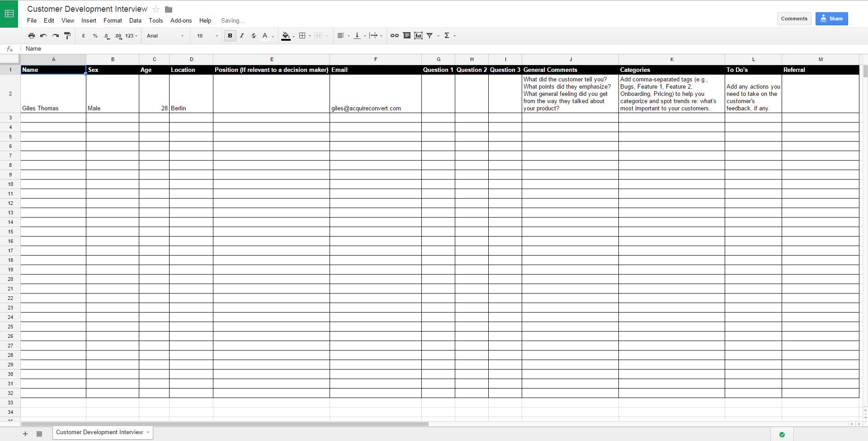Click the Redo arrow icon
The height and width of the screenshot is (441, 868).
pyautogui.click(x=55, y=36)
